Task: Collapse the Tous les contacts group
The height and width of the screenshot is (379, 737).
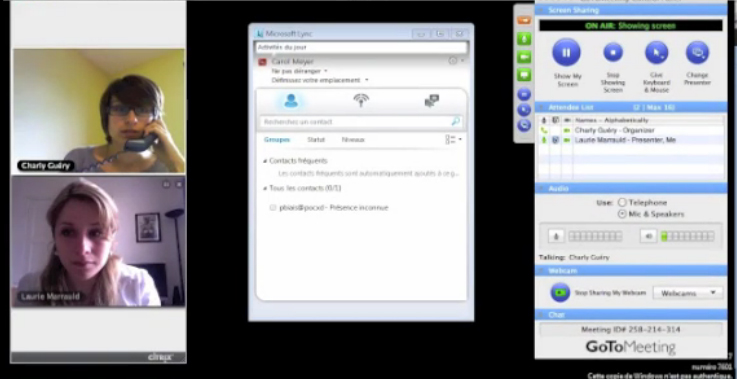Action: coord(265,188)
